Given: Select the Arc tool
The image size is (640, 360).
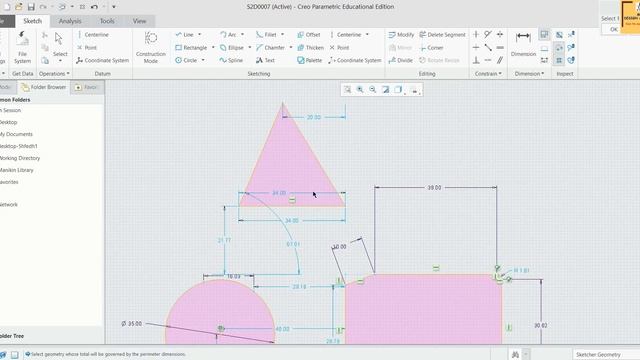Looking at the screenshot, I should (228, 35).
